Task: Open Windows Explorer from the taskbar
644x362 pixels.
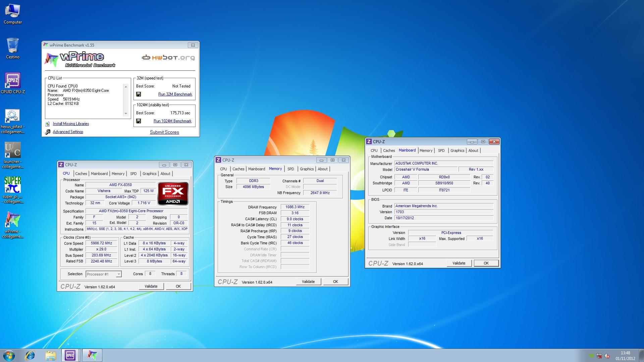Action: (x=51, y=355)
